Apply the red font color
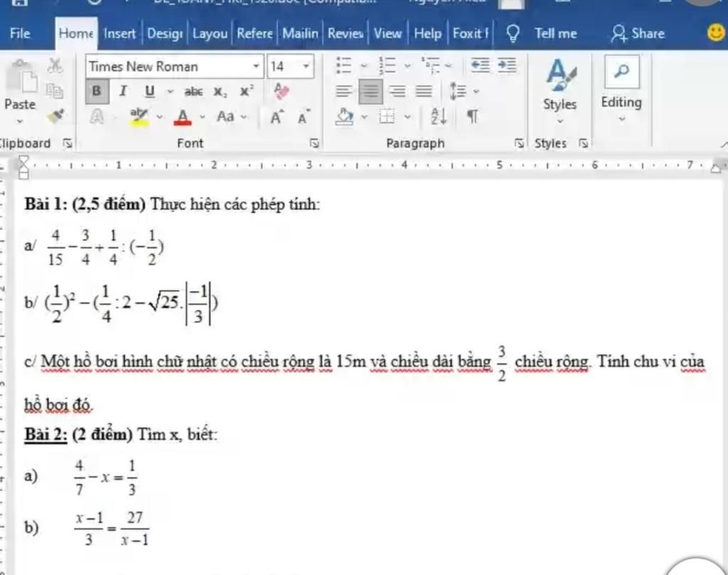 point(183,117)
